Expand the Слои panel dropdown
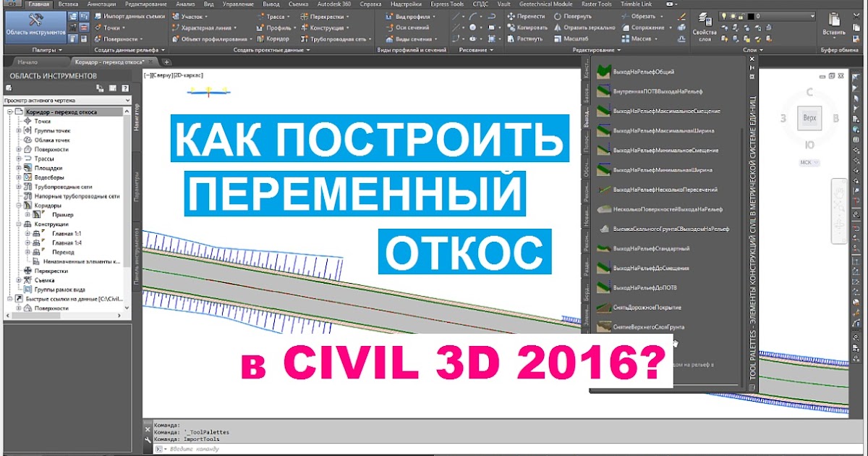 pyautogui.click(x=752, y=50)
